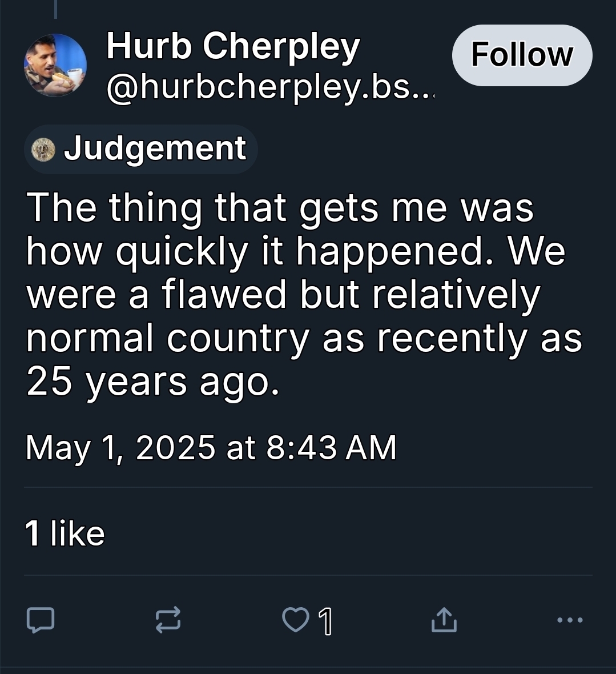Click the bold "1" in the likes summary
Viewport: 616px width, 674px height.
(x=33, y=533)
